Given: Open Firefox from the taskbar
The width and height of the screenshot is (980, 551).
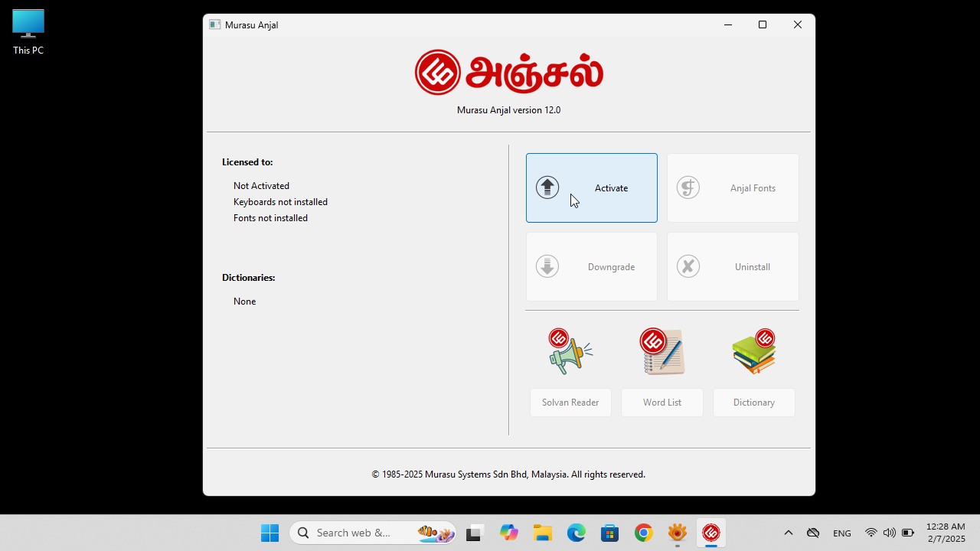Looking at the screenshot, I should [x=677, y=532].
